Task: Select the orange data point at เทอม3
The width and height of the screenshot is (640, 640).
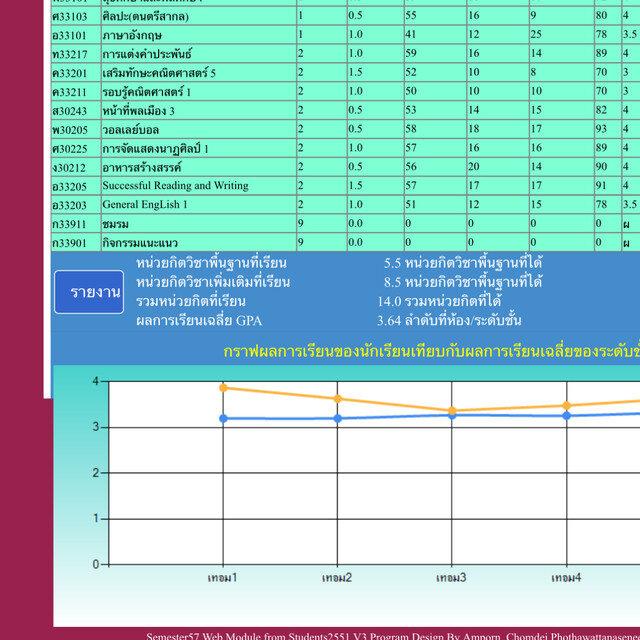Action: tap(452, 411)
